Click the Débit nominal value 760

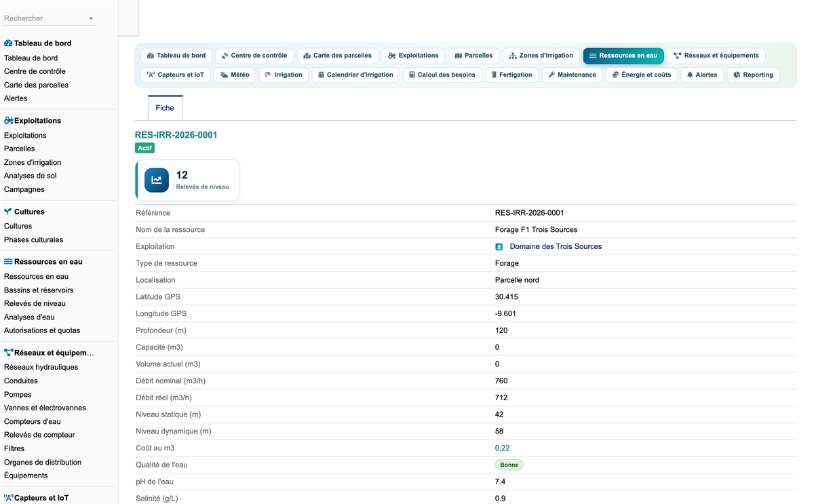pyautogui.click(x=501, y=381)
